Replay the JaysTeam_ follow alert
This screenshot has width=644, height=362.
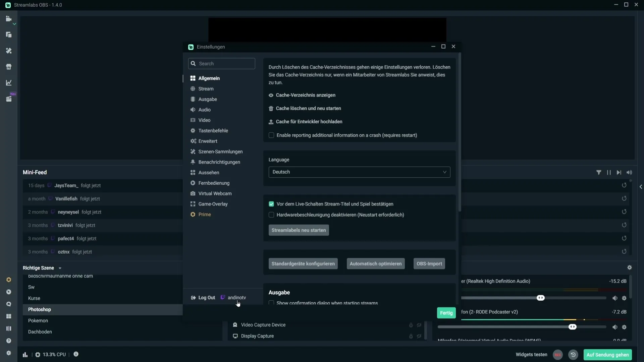pos(624,185)
